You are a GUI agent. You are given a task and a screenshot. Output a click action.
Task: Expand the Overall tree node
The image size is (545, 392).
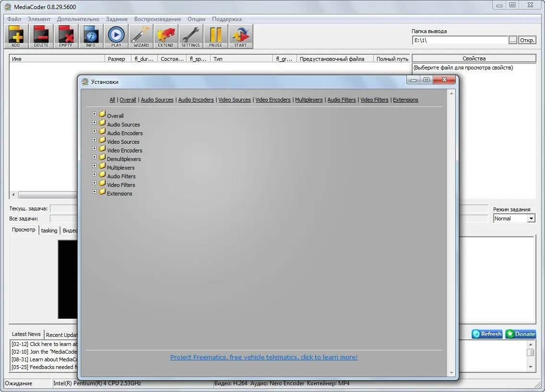point(94,114)
